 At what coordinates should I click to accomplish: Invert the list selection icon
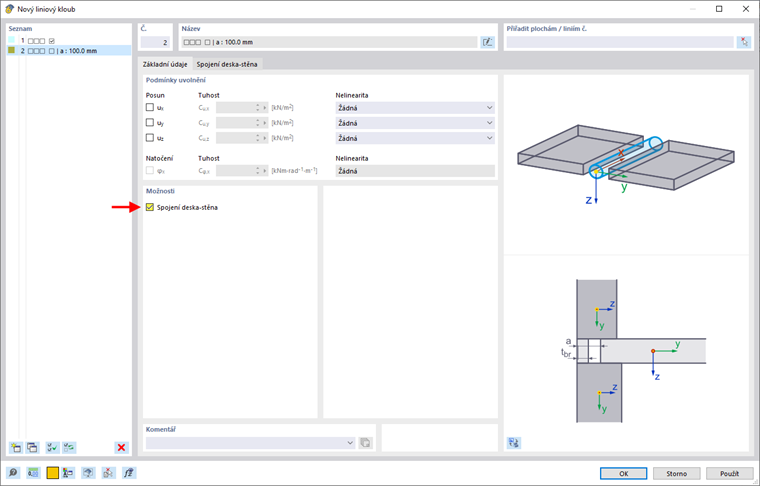pos(69,447)
